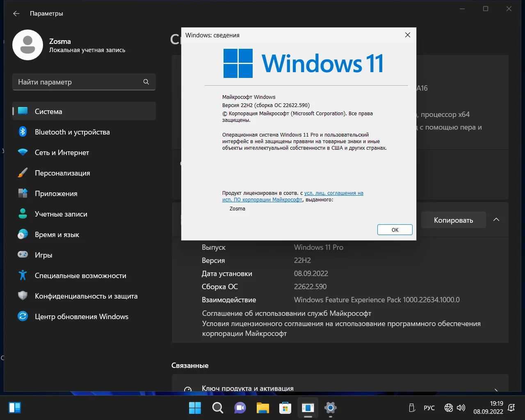
Task: Launch Chat from the taskbar
Action: [x=240, y=408]
